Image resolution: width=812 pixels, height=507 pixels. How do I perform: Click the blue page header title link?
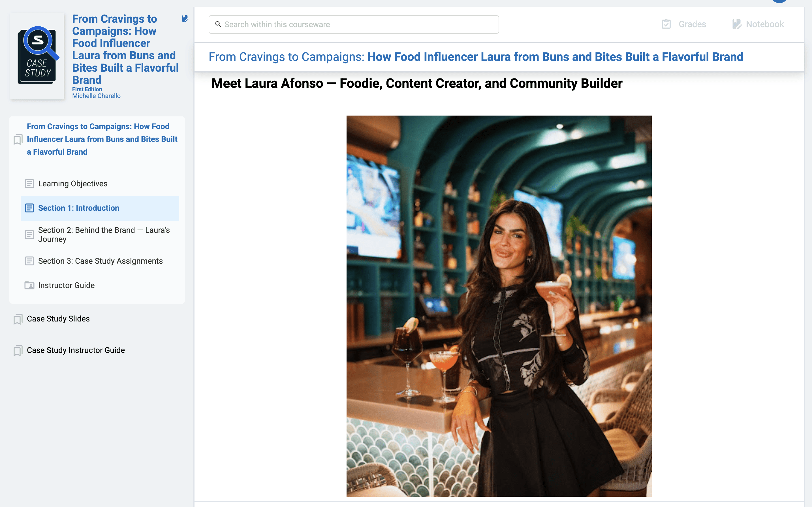click(476, 57)
